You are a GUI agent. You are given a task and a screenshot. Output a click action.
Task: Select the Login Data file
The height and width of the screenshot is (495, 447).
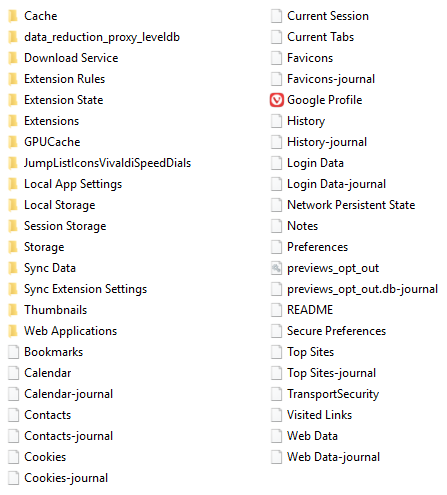[307, 163]
